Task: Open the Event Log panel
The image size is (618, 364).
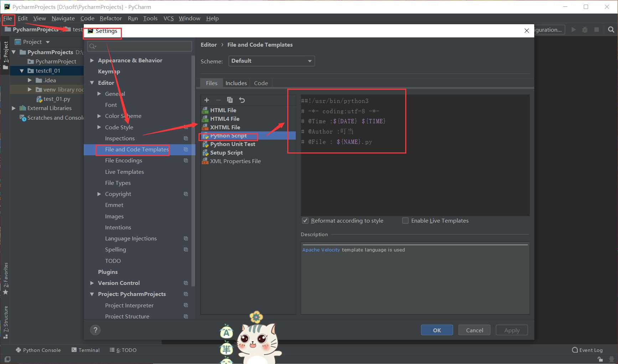Action: (x=587, y=350)
